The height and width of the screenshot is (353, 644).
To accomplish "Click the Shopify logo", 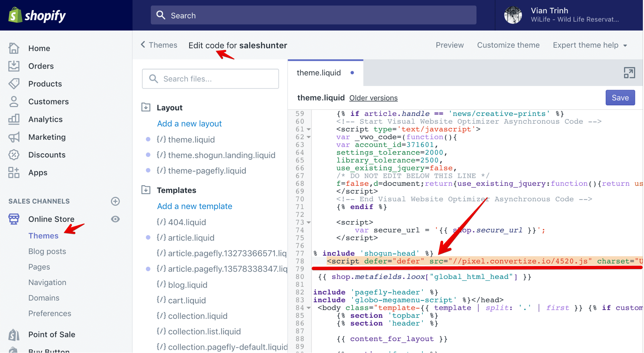I will pos(37,15).
